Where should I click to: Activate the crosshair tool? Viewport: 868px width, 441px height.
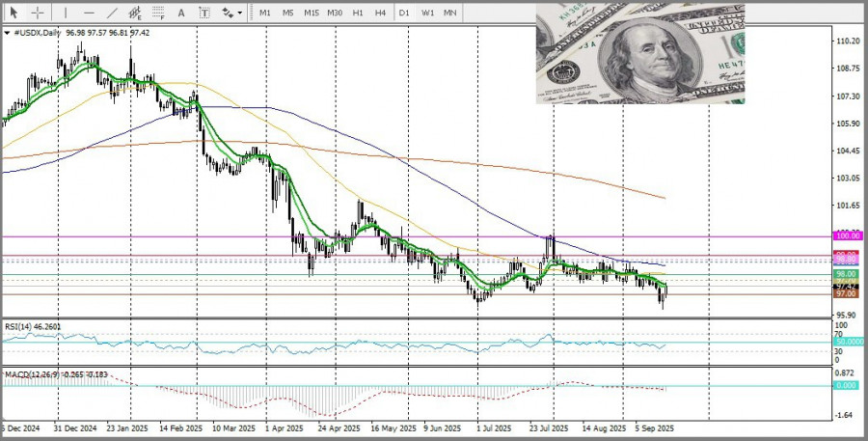pos(38,13)
